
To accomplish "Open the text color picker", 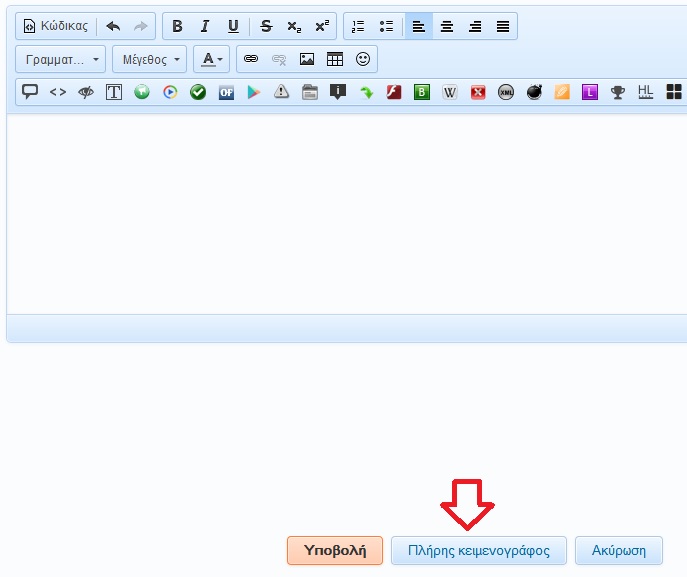I will point(212,59).
